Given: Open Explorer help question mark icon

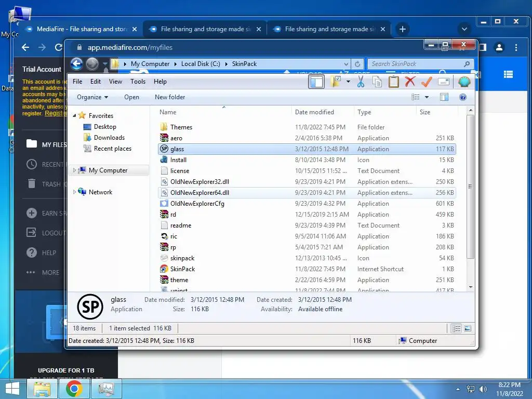Looking at the screenshot, I should (x=463, y=97).
